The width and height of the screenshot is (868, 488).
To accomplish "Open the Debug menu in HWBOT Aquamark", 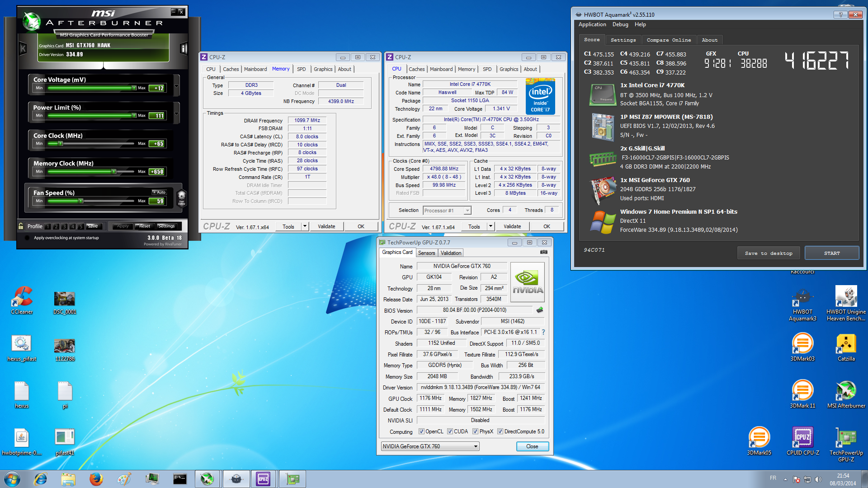I will coord(620,24).
